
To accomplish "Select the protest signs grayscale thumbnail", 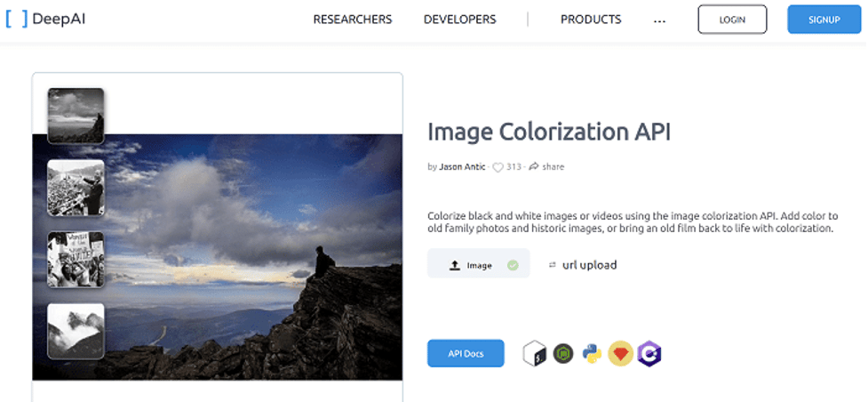I will click(76, 260).
